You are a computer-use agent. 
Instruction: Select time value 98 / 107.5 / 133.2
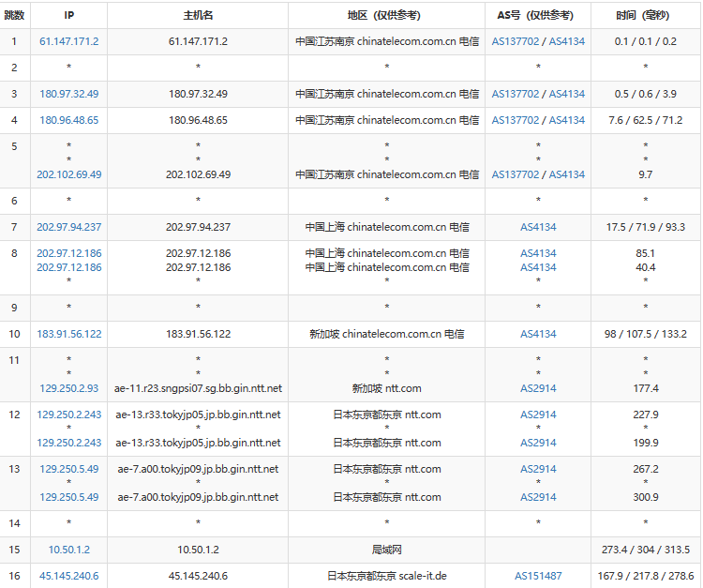point(646,334)
